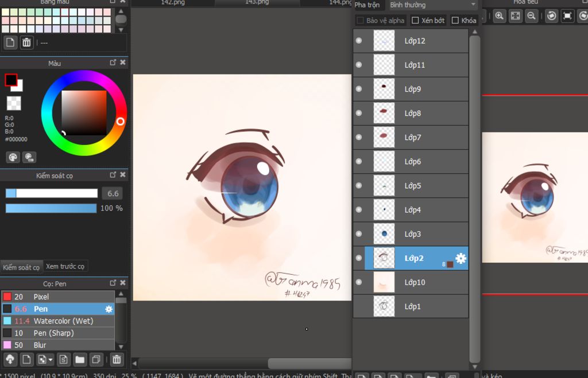Fit navigator view to window

click(x=516, y=16)
